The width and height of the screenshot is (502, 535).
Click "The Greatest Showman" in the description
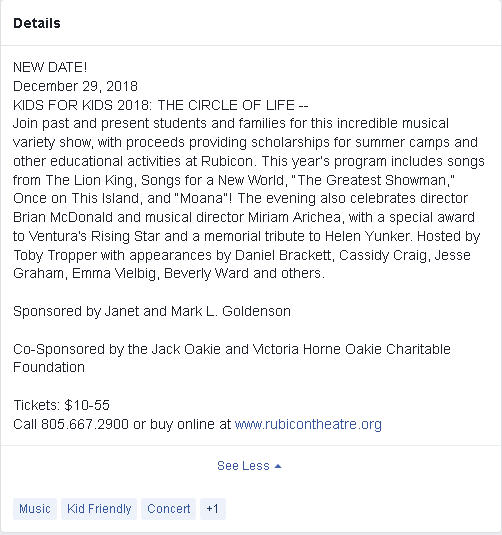[372, 180]
